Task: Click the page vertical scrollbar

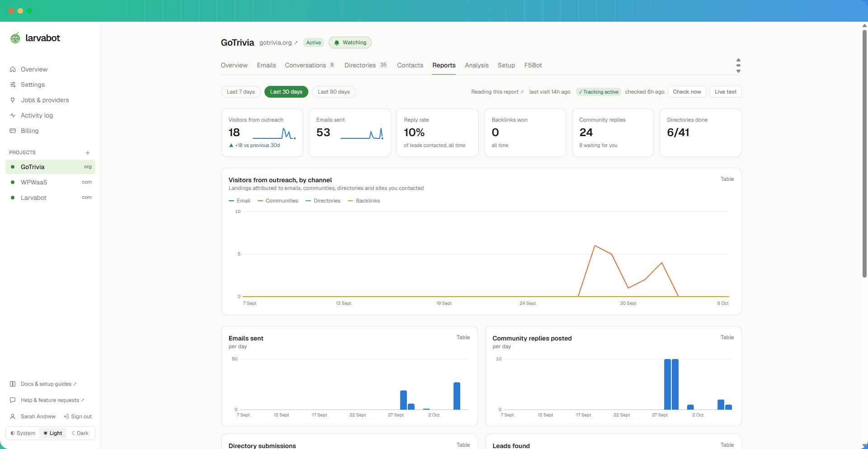Action: click(864, 154)
